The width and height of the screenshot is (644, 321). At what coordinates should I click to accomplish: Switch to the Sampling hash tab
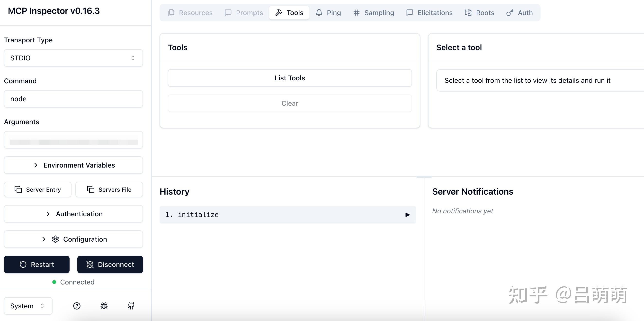pyautogui.click(x=374, y=12)
